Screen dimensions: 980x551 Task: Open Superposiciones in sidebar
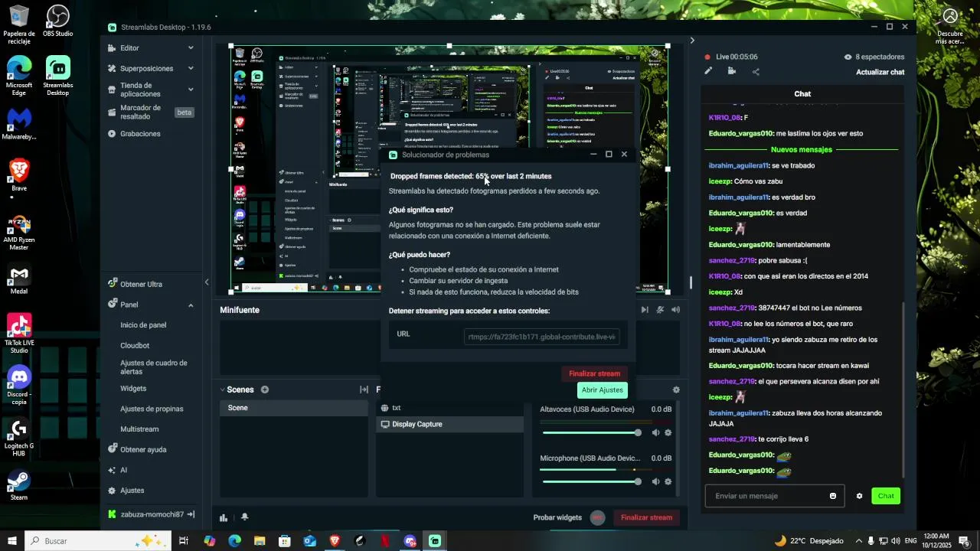tap(146, 68)
